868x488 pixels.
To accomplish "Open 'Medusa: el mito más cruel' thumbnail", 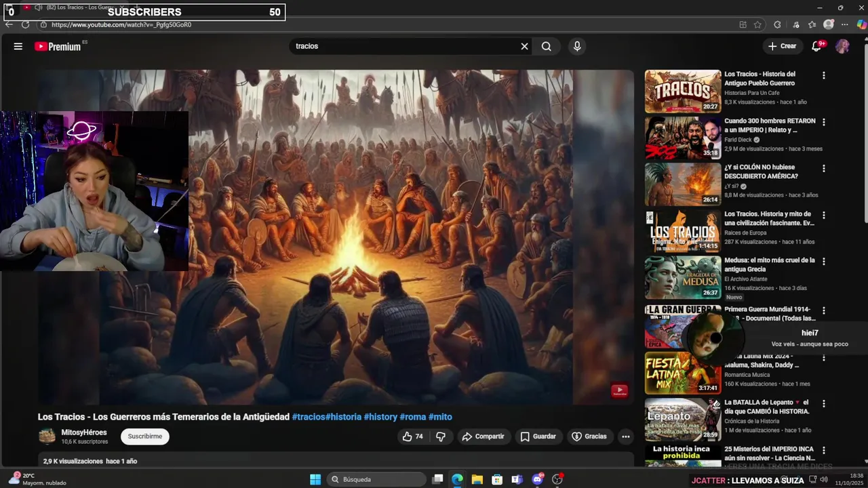I will click(x=683, y=277).
